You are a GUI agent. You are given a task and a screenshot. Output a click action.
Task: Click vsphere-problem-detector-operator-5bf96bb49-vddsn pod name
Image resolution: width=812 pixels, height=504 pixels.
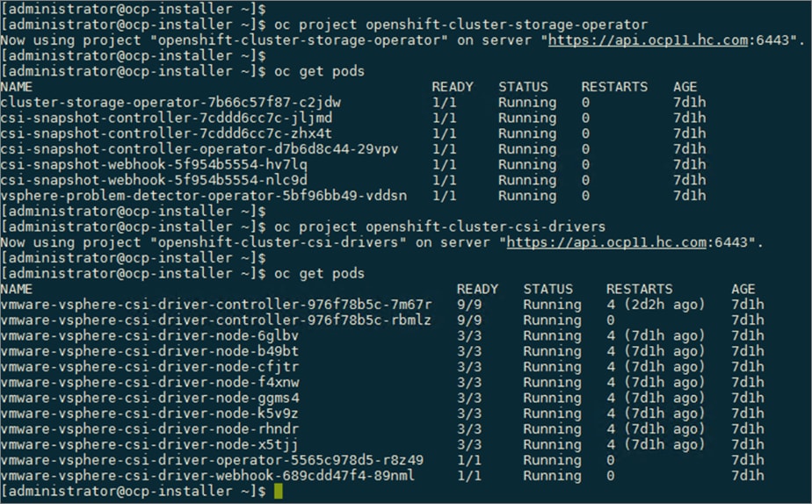(204, 196)
